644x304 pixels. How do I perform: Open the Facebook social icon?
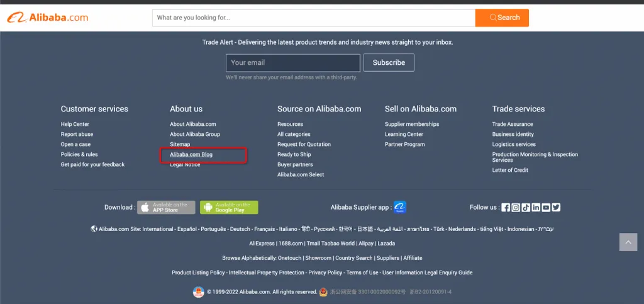(506, 208)
